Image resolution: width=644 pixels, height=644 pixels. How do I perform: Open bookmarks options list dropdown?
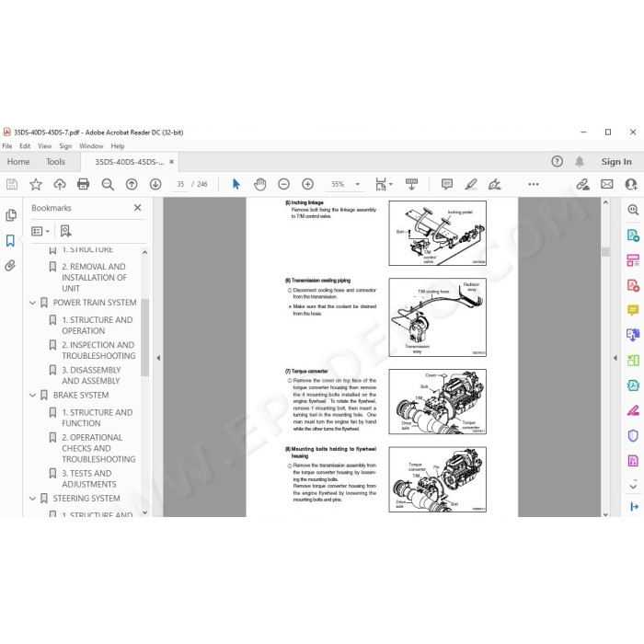40,231
